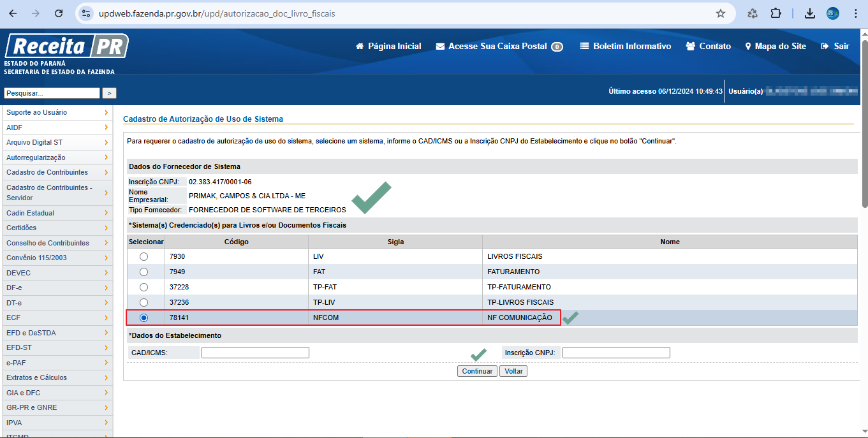Image resolution: width=868 pixels, height=438 pixels.
Task: Select the radio for 78141 NFCOM
Action: pos(143,318)
